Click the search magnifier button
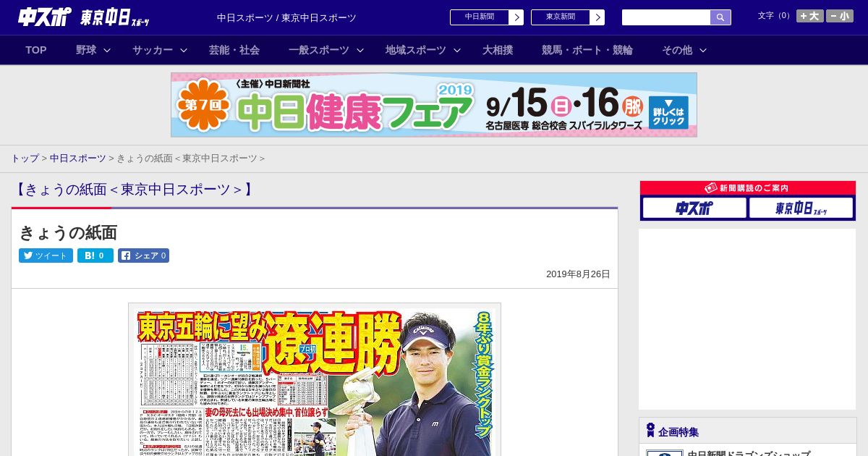 pos(720,17)
